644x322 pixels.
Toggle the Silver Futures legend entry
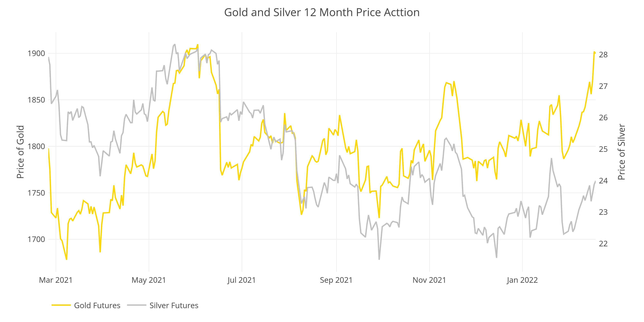tap(174, 305)
